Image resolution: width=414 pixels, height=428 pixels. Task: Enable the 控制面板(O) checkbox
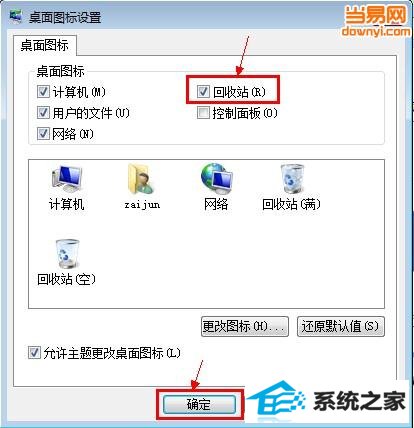coord(203,113)
